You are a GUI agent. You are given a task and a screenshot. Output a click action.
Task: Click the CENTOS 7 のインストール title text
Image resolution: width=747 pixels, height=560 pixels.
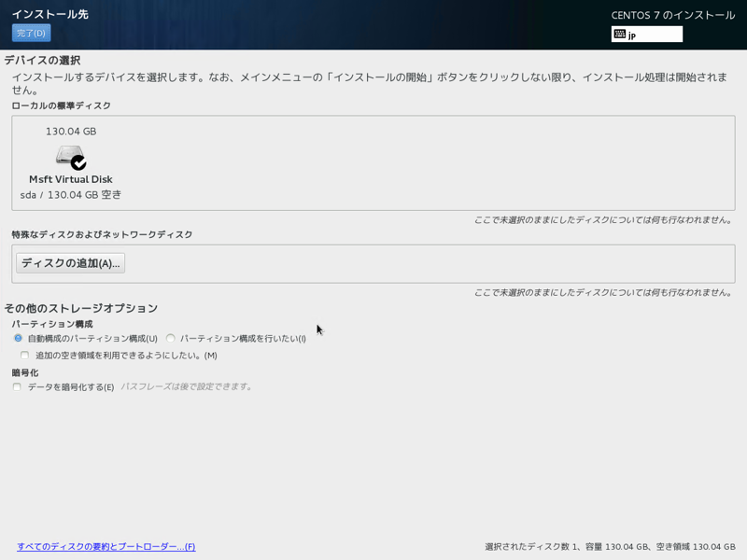(672, 15)
